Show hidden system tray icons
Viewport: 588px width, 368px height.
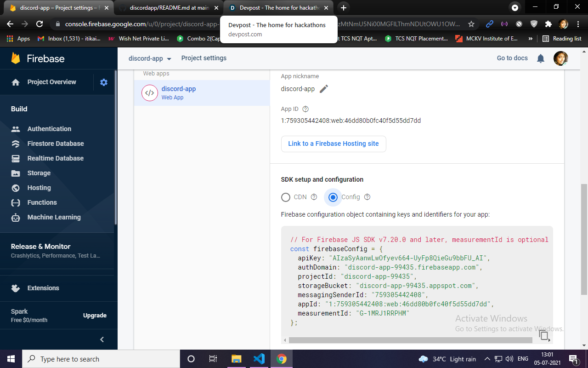[x=487, y=359]
